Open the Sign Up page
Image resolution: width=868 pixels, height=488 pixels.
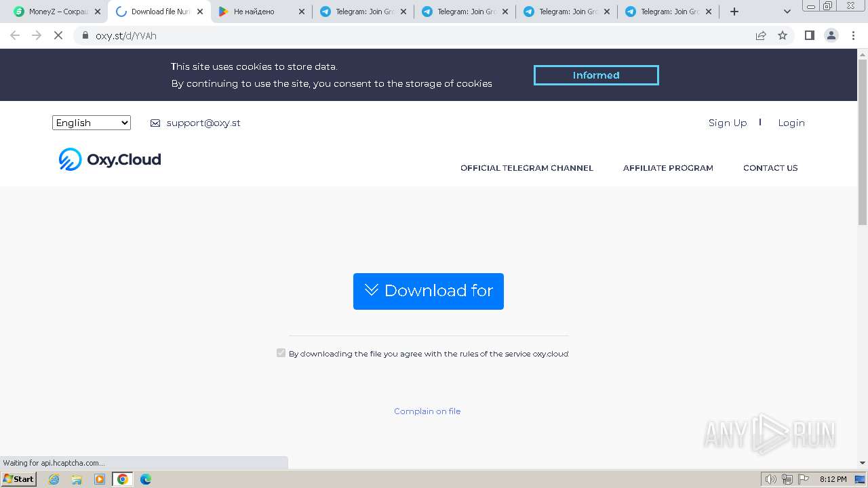pos(728,123)
